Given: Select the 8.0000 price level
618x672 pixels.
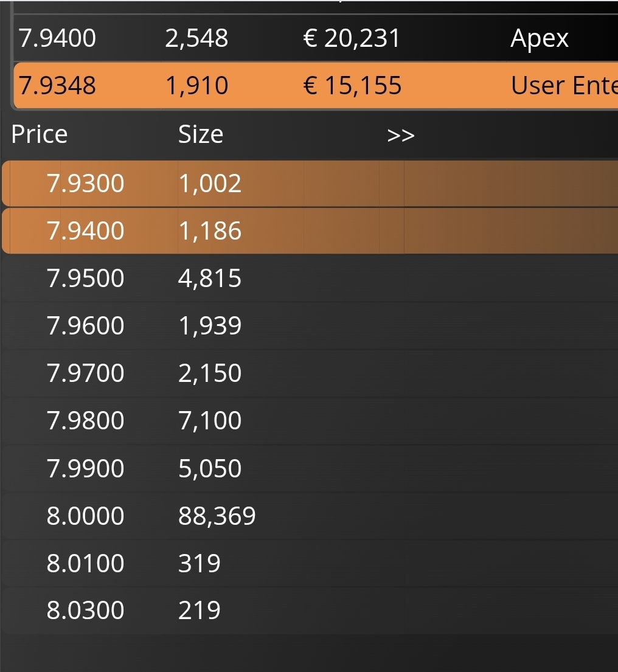Looking at the screenshot, I should pos(85,516).
